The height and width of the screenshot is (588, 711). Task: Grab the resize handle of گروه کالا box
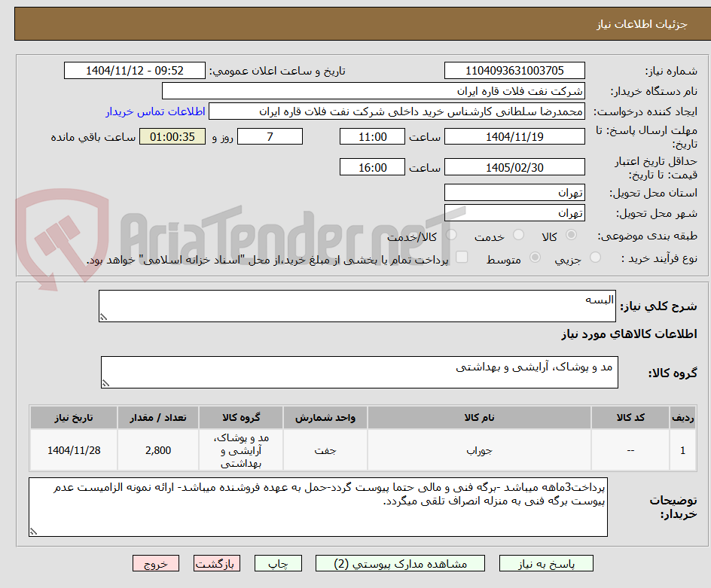pos(105,383)
